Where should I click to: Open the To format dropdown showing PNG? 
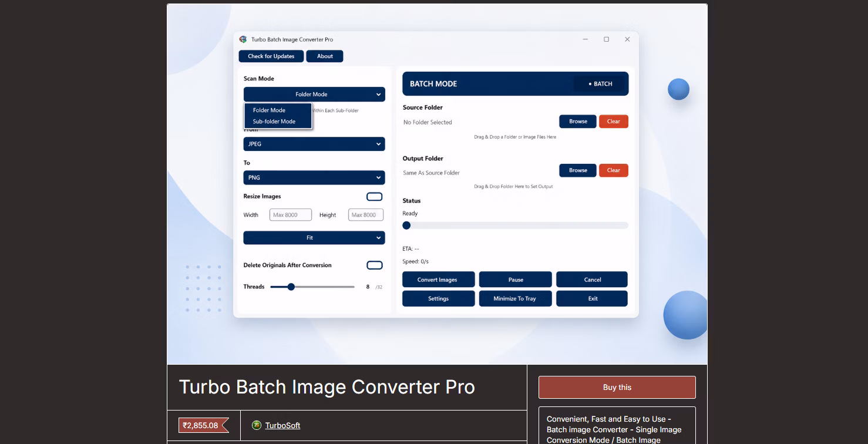(314, 177)
